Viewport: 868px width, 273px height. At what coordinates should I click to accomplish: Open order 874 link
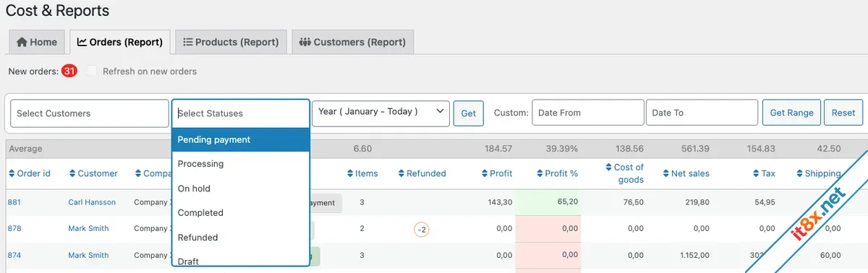coord(14,255)
